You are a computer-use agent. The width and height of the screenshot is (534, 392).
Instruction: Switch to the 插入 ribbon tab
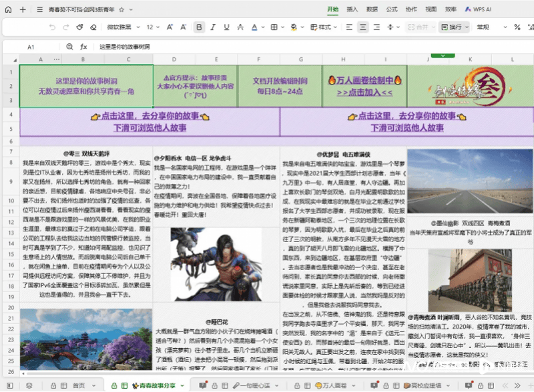point(352,9)
